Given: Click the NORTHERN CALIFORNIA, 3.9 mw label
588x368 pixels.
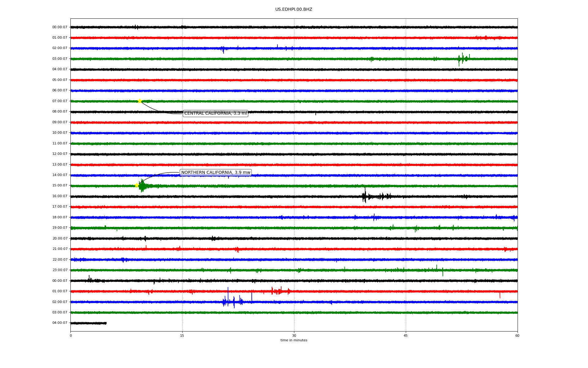Looking at the screenshot, I should (x=216, y=173).
